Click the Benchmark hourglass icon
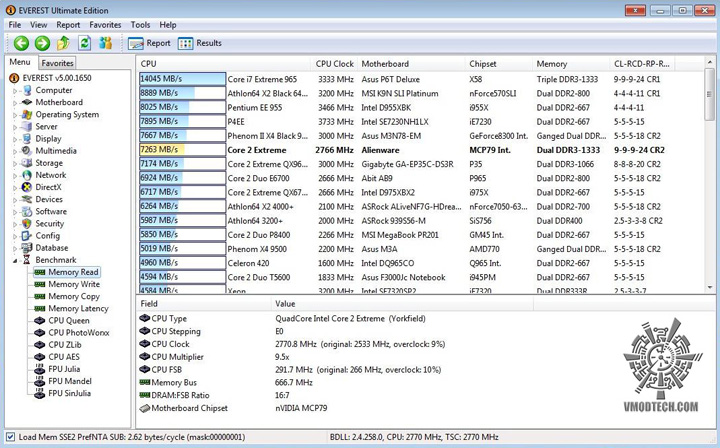This screenshot has width=720, height=448. 27,260
